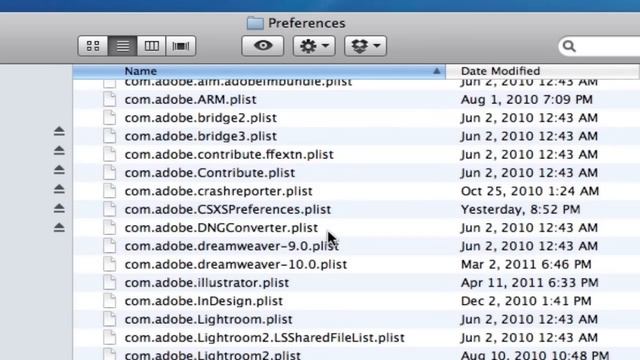Select com.adobe.Lightroom2.LSSharedFileList.plist file name

(x=264, y=338)
